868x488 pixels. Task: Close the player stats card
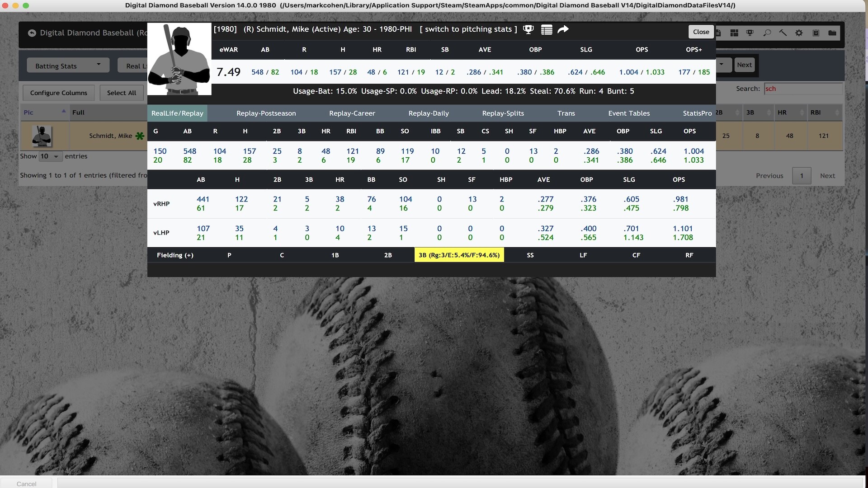tap(701, 32)
